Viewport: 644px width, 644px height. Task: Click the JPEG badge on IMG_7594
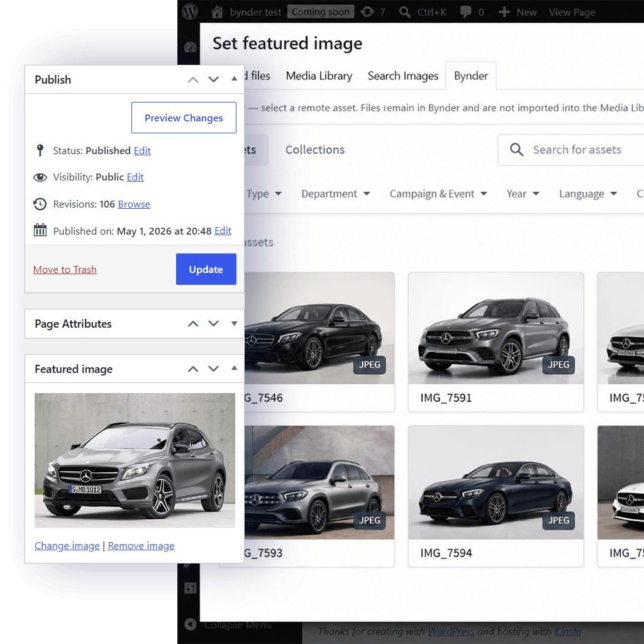click(x=558, y=520)
